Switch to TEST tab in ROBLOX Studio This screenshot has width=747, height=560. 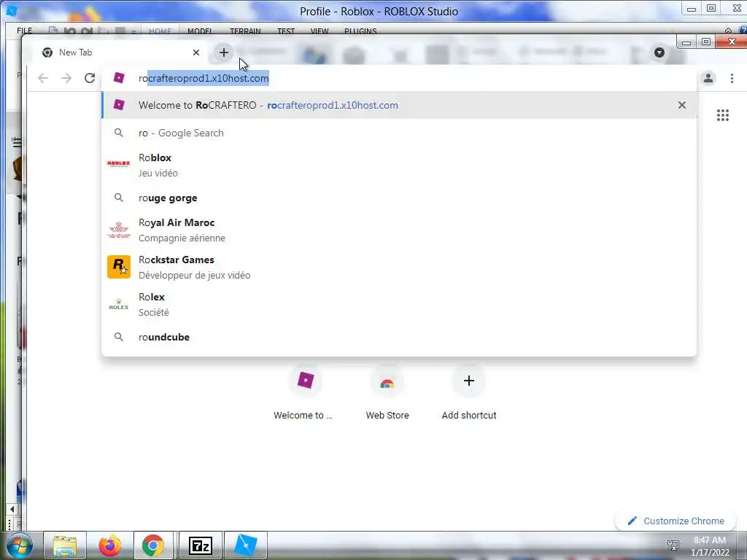point(286,31)
